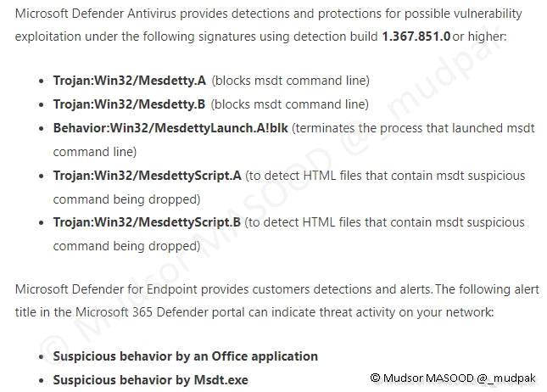
Task: Click the bullet point before Trojan:Win32/Mesdetty.A
Action: point(42,81)
